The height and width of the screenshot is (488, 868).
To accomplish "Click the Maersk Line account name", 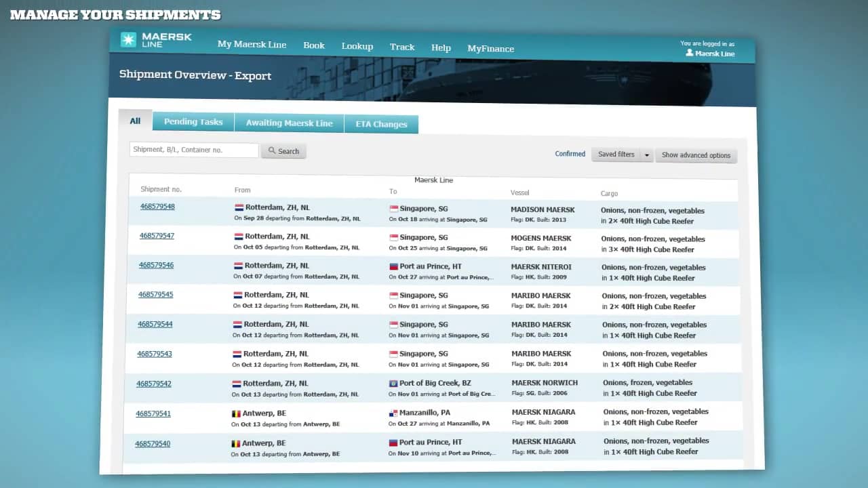I will [x=715, y=54].
